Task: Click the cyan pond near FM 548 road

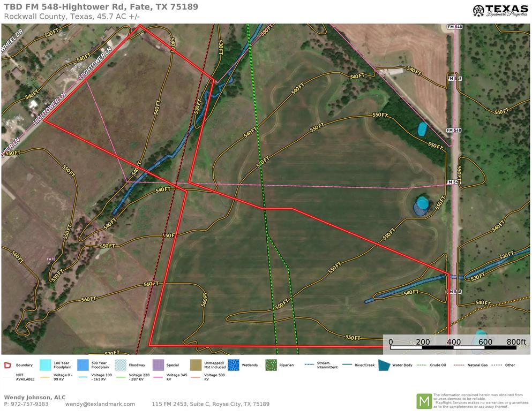Action: pos(423,128)
